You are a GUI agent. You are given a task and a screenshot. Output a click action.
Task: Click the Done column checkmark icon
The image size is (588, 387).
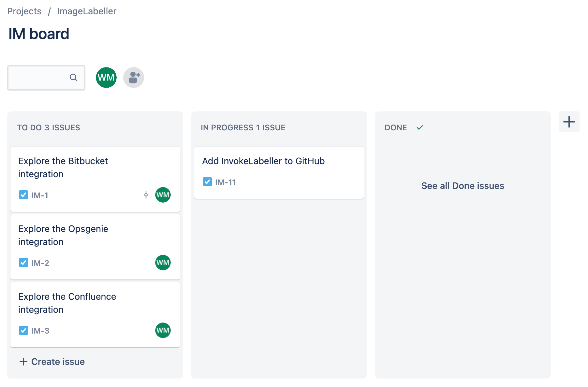(420, 128)
